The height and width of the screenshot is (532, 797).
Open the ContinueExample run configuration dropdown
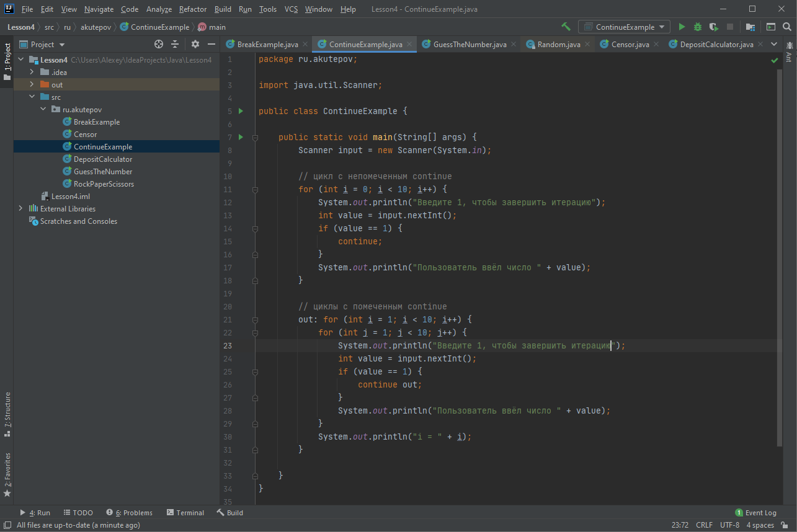point(624,27)
